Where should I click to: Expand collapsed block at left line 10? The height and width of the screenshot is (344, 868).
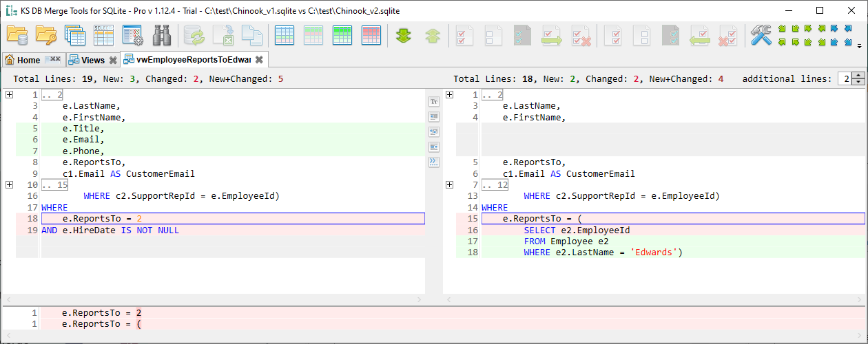pyautogui.click(x=9, y=184)
